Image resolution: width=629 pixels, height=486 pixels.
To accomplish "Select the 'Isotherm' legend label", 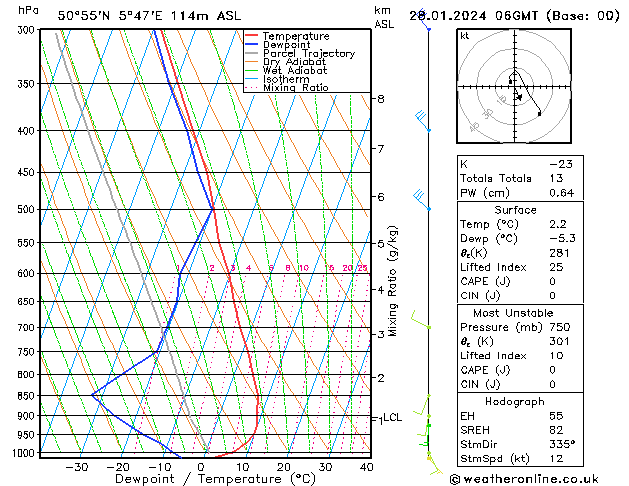I will pos(286,79).
